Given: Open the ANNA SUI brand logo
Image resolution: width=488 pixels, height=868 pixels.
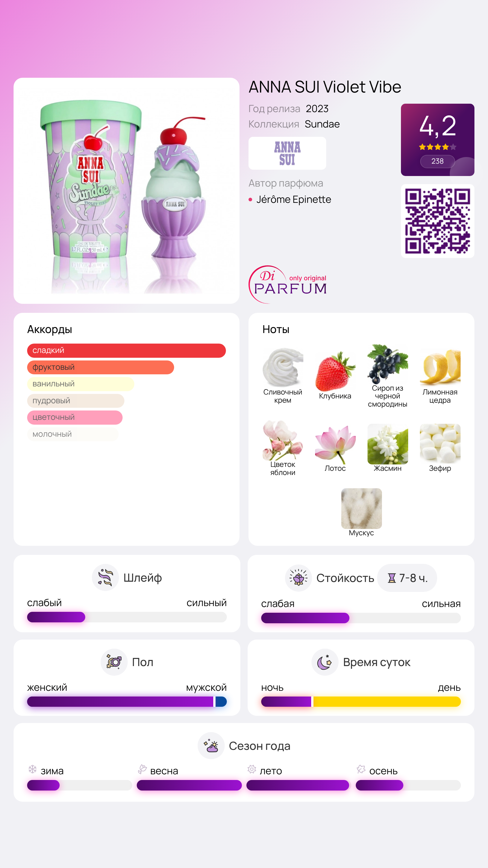Looking at the screenshot, I should click(x=287, y=153).
